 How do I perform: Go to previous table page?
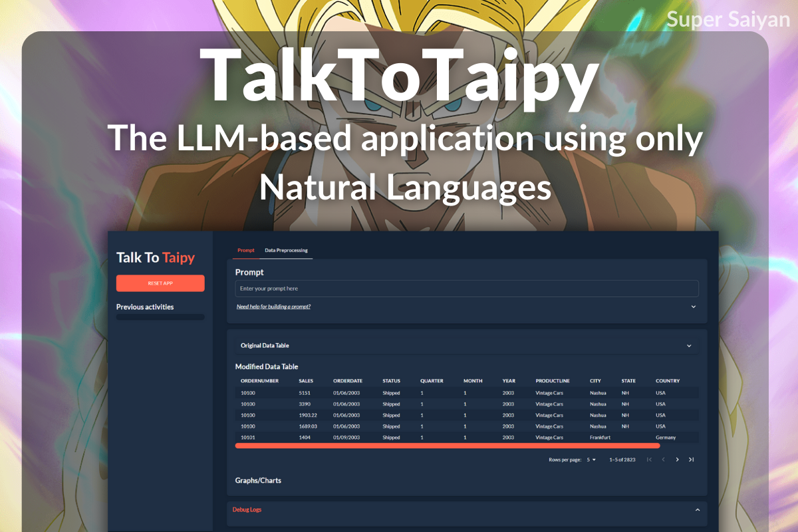[663, 460]
